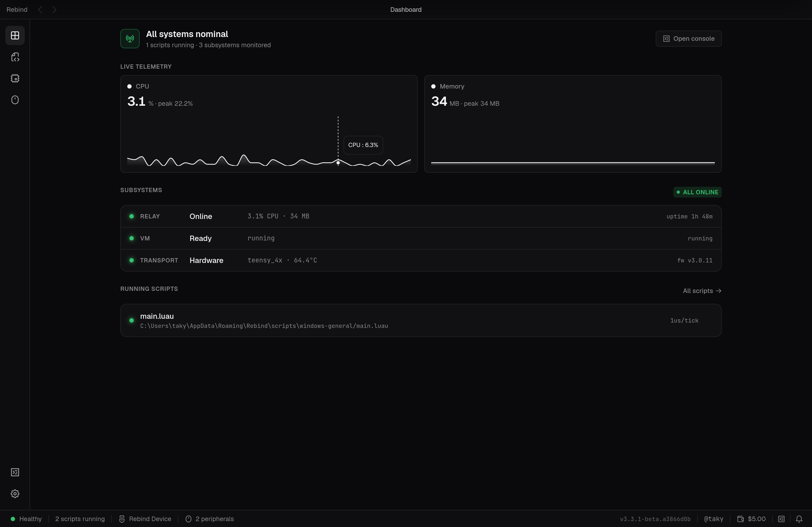Click the All systems nominal heading

pyautogui.click(x=187, y=34)
